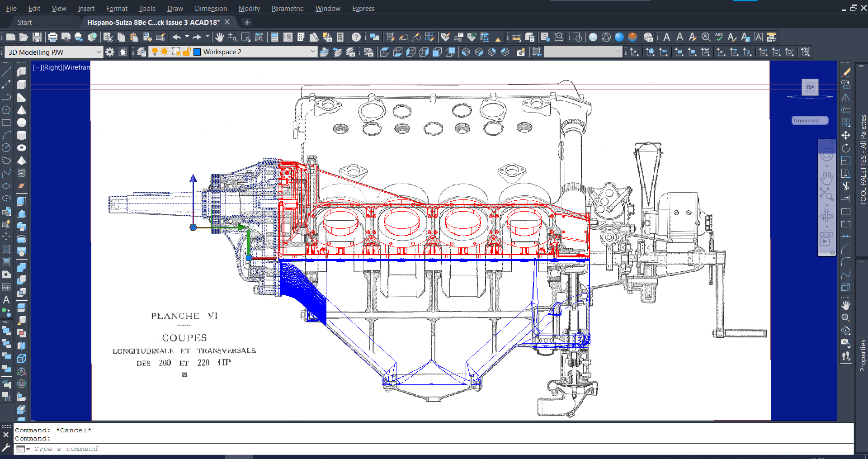
Task: Select the Torus solid tool
Action: pyautogui.click(x=22, y=148)
